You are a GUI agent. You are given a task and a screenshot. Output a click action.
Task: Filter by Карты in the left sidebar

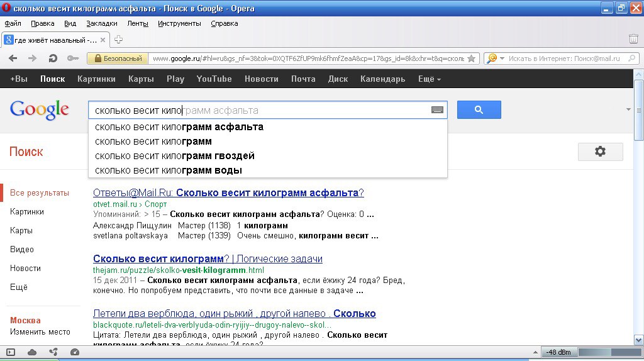tap(21, 230)
